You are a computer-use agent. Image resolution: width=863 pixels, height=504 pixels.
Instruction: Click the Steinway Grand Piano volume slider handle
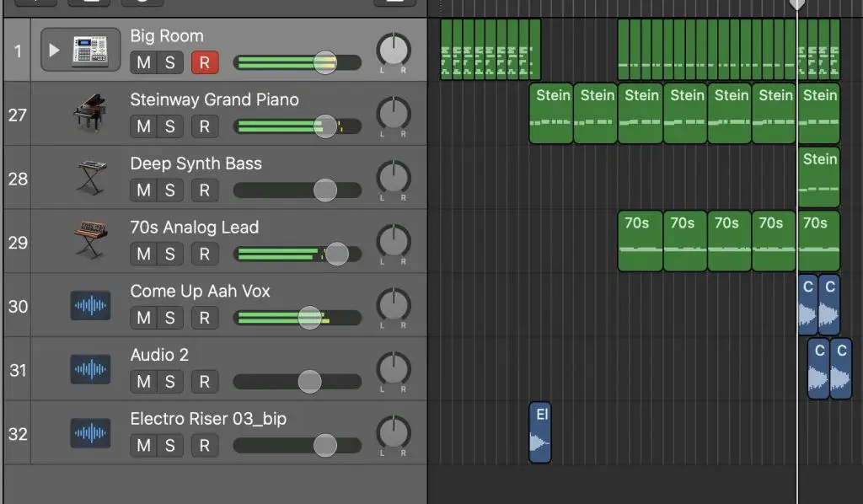[x=325, y=126]
